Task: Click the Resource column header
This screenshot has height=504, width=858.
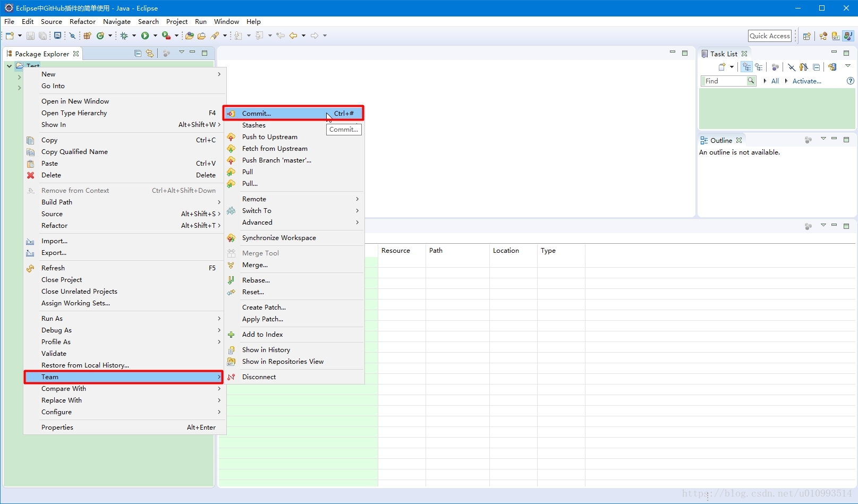Action: (x=402, y=251)
